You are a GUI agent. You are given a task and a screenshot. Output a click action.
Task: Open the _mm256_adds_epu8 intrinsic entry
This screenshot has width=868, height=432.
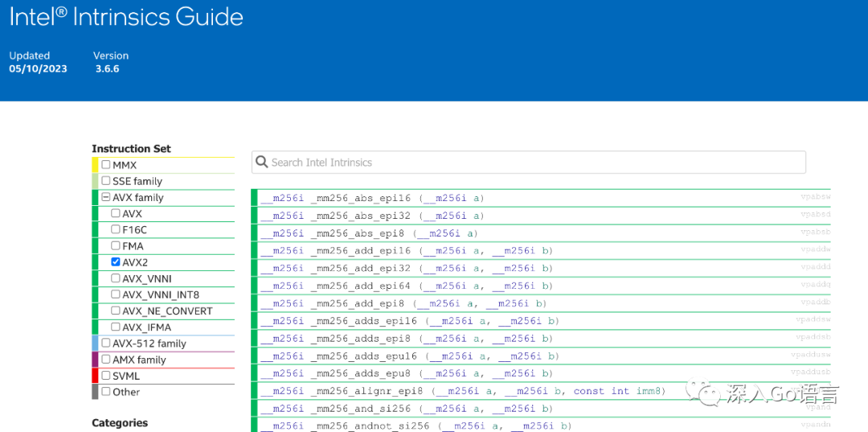(541, 373)
